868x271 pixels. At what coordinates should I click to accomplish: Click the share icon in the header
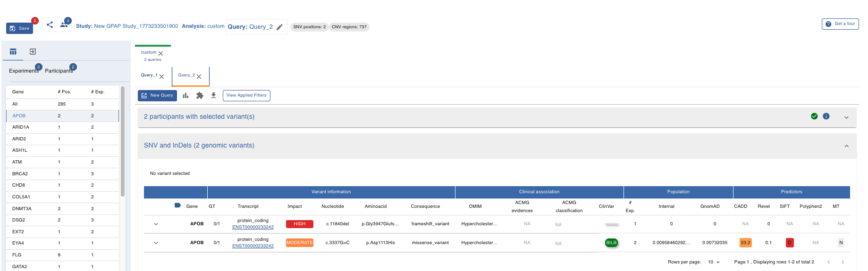click(50, 25)
